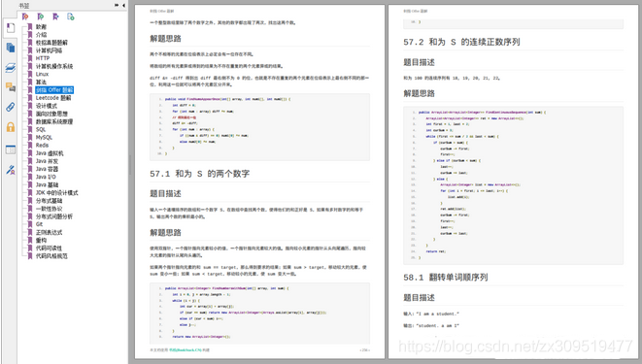This screenshot has width=642, height=364.
Task: Go to the Java 虚拟机 bookmark
Action: [50, 153]
